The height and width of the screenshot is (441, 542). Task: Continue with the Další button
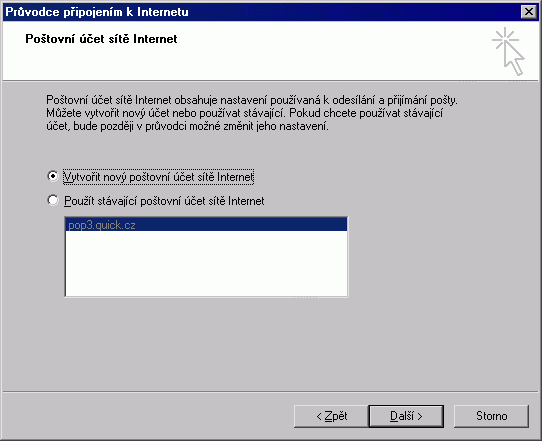pyautogui.click(x=406, y=416)
